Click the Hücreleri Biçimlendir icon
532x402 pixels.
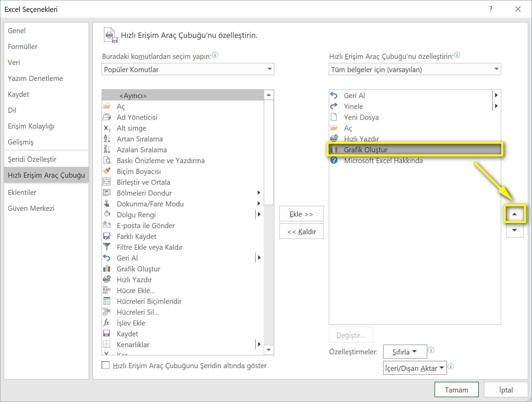107,301
